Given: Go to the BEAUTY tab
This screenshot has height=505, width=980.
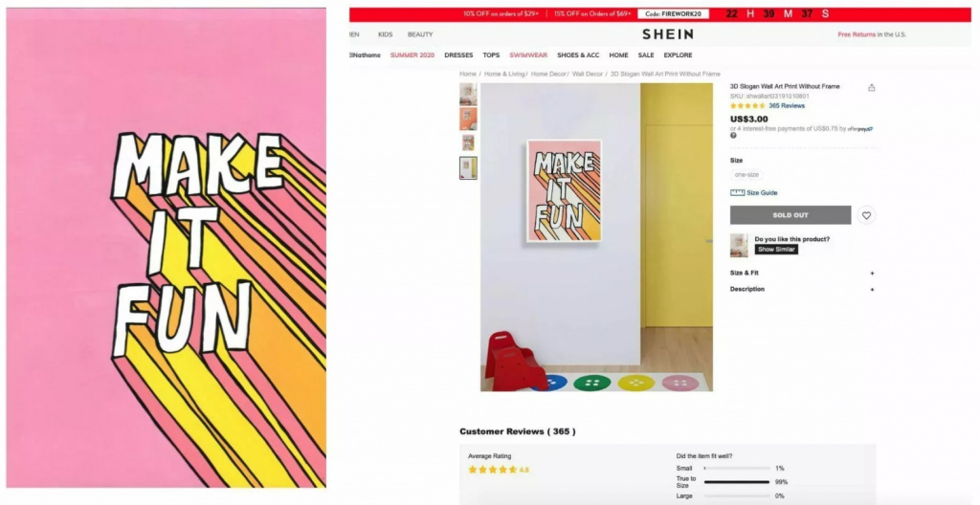Looking at the screenshot, I should pos(420,34).
